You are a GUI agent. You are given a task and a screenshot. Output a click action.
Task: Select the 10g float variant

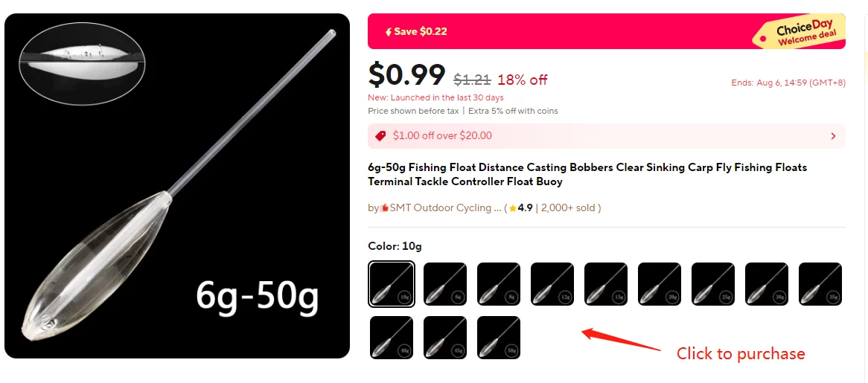[391, 284]
